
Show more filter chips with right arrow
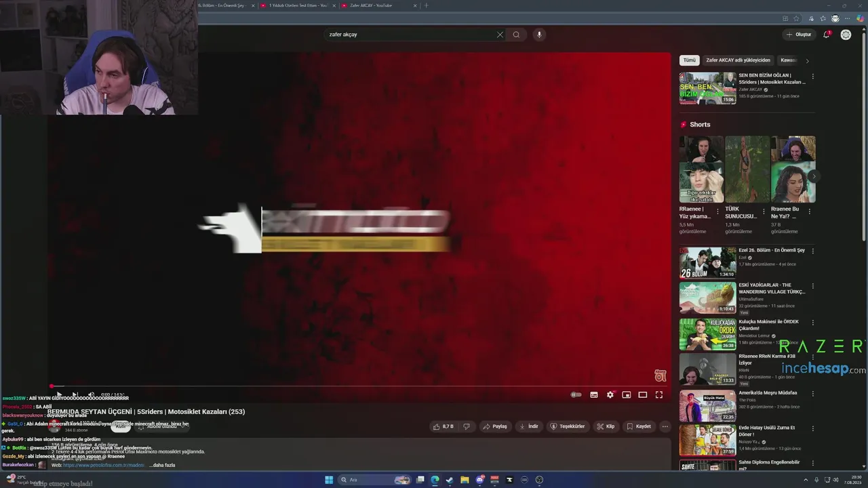(x=807, y=61)
